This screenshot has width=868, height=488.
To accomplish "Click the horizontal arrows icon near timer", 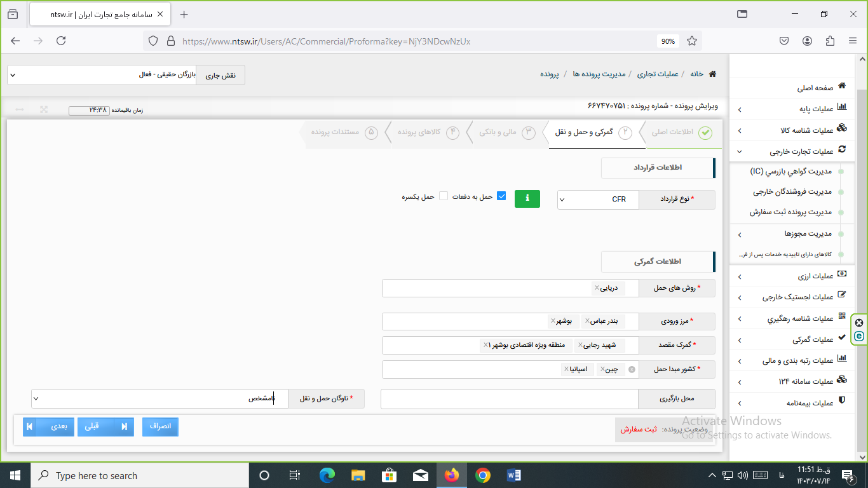I will pos(20,109).
